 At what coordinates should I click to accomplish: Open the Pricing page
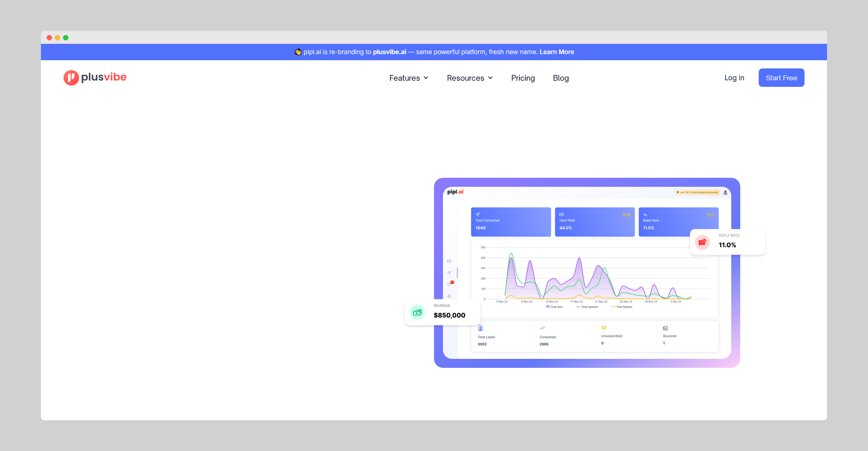point(523,78)
